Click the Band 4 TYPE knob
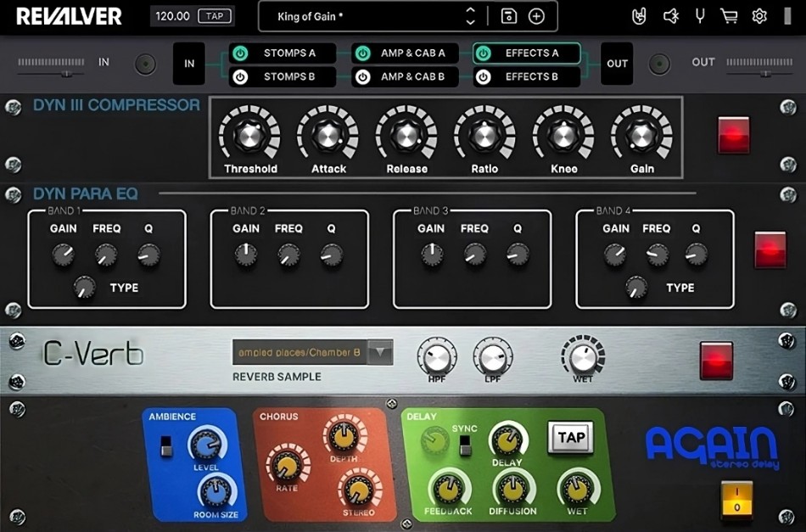 pos(636,287)
